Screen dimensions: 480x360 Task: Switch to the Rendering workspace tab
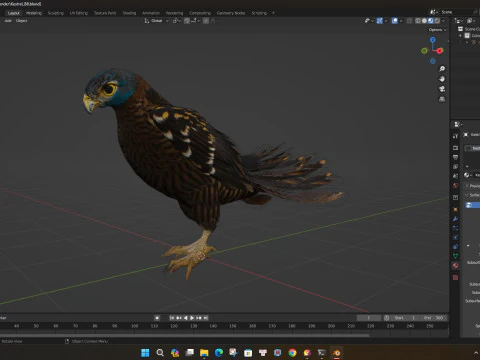[x=174, y=13]
